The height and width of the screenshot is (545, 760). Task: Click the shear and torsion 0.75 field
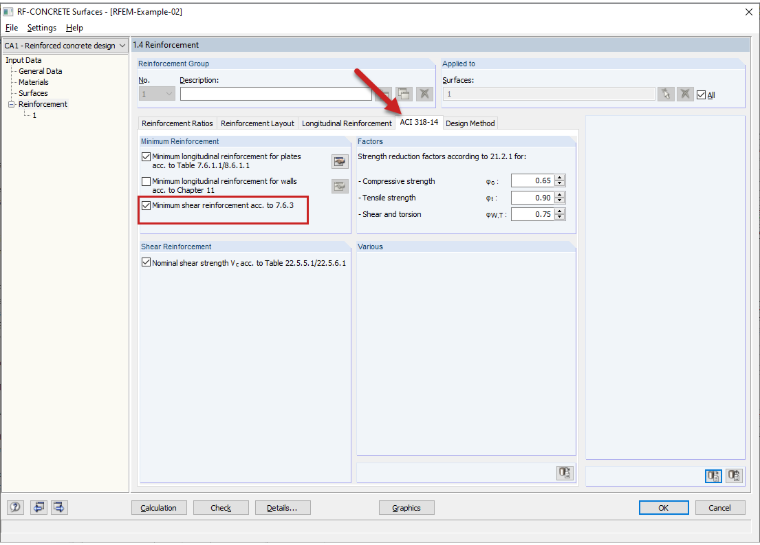pyautogui.click(x=533, y=214)
